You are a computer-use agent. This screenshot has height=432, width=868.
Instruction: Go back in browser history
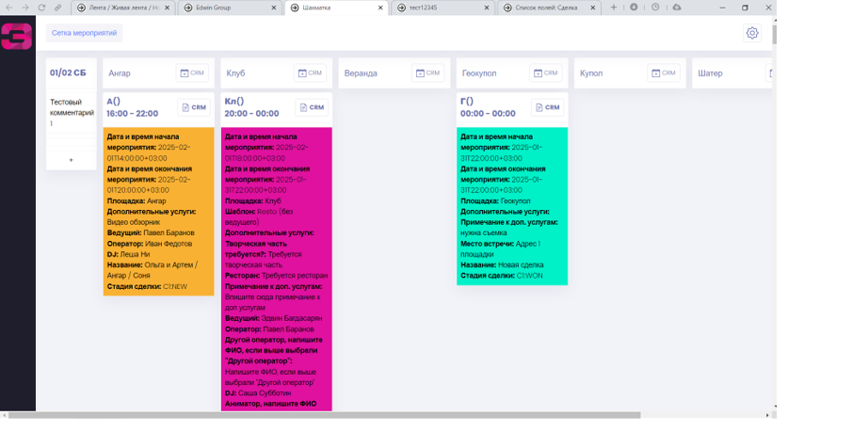9,8
